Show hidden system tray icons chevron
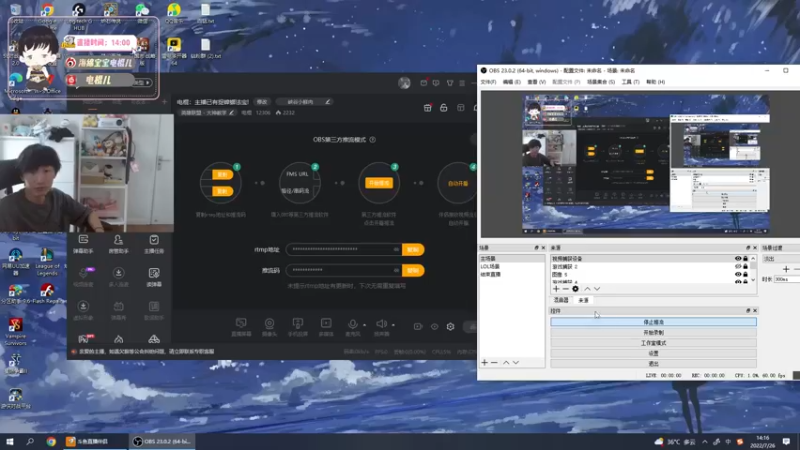The width and height of the screenshot is (800, 450). [x=705, y=441]
